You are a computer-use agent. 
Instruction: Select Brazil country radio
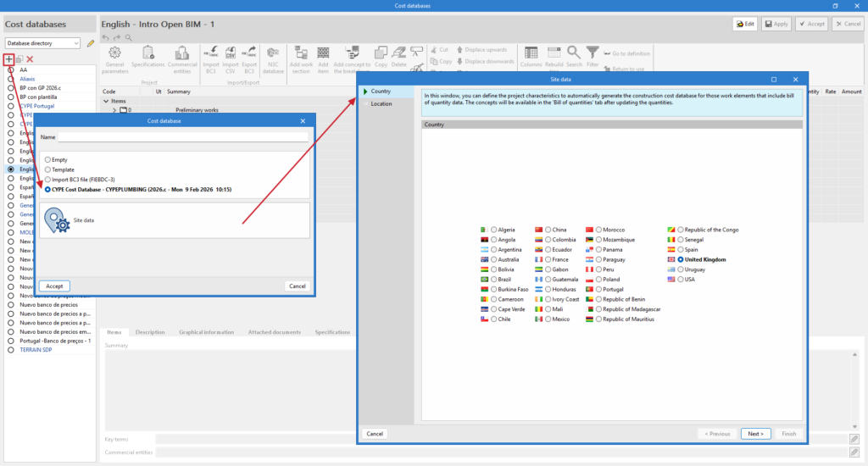coord(493,280)
